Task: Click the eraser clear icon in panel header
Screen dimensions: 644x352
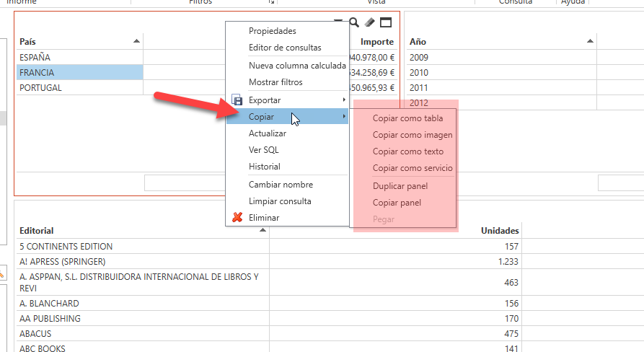Action: pos(370,22)
